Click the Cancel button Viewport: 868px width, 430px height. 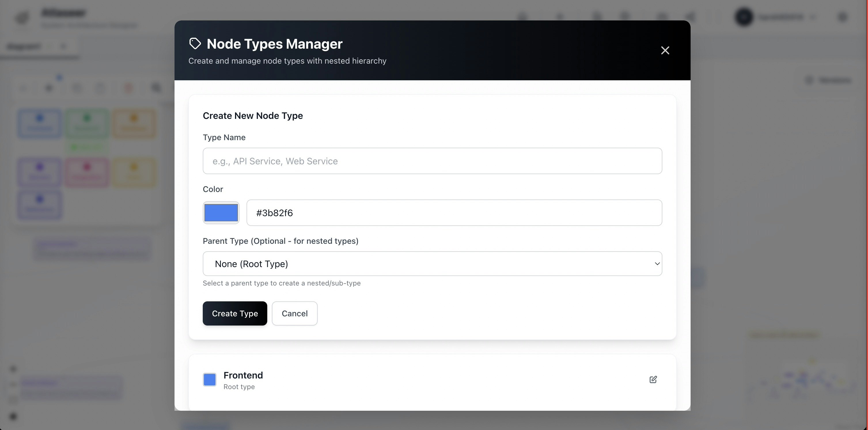pyautogui.click(x=295, y=313)
